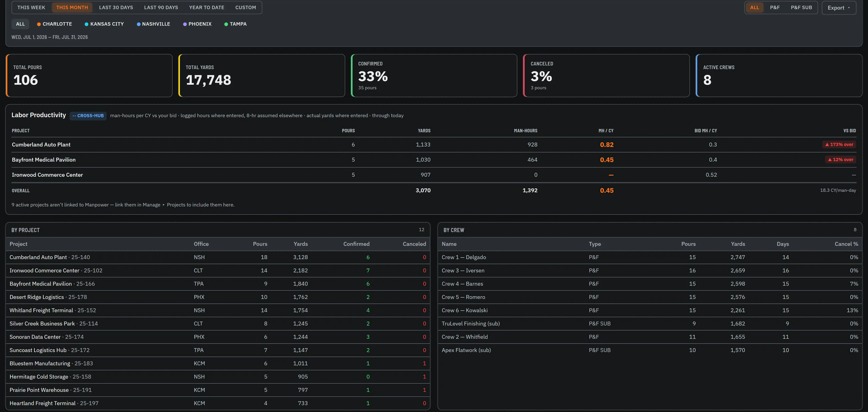
Task: Click the Total Yards 17,748 card
Action: pos(262,76)
